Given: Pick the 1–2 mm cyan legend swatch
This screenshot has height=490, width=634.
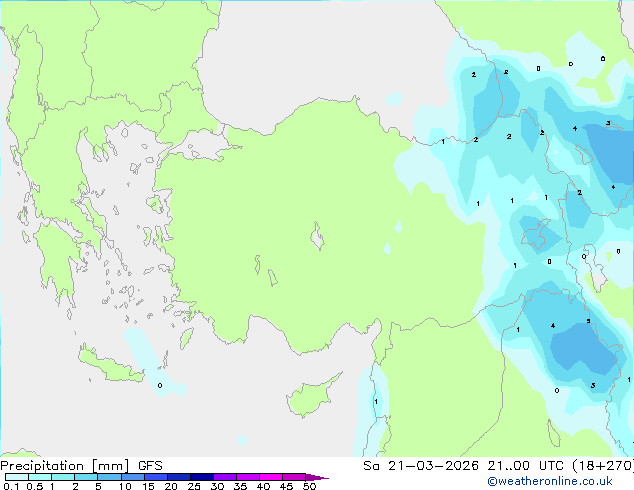Looking at the screenshot, I should point(63,477).
